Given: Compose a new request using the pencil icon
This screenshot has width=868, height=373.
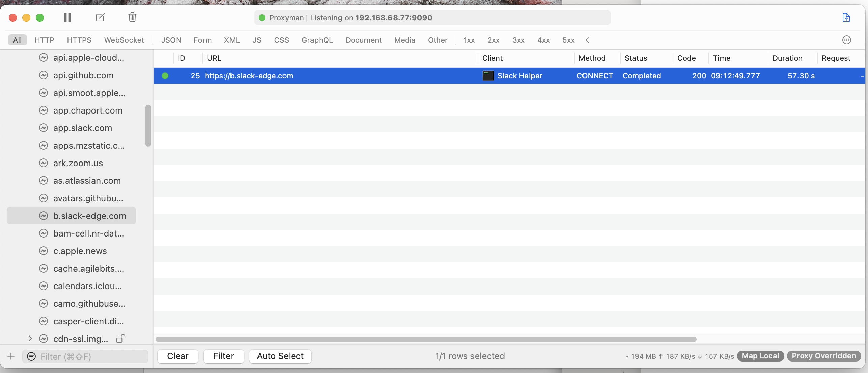Looking at the screenshot, I should tap(100, 17).
